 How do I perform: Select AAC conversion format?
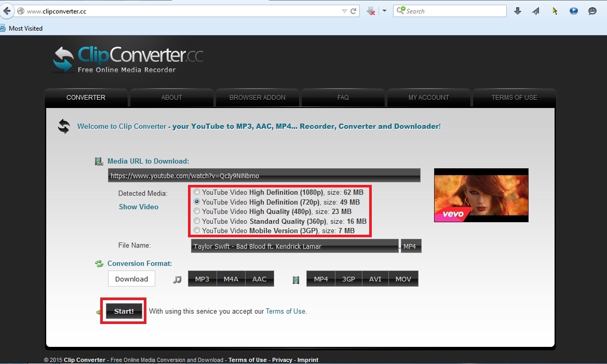260,279
